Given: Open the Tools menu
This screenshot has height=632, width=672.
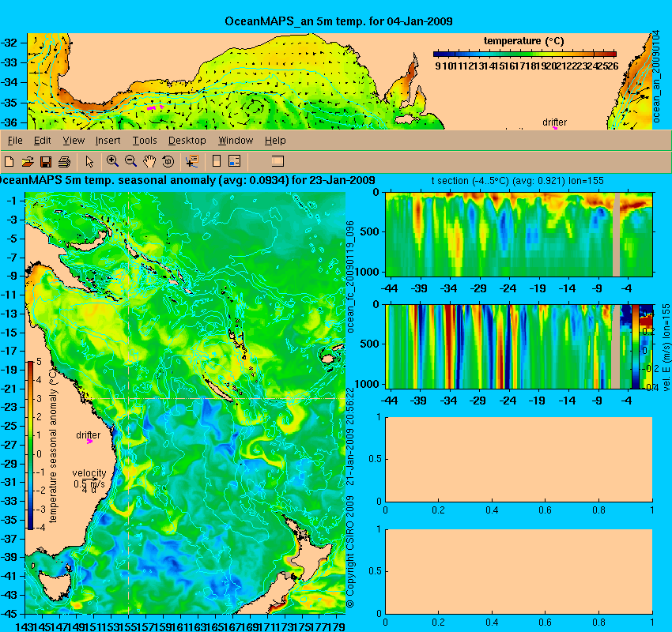Looking at the screenshot, I should pyautogui.click(x=145, y=141).
